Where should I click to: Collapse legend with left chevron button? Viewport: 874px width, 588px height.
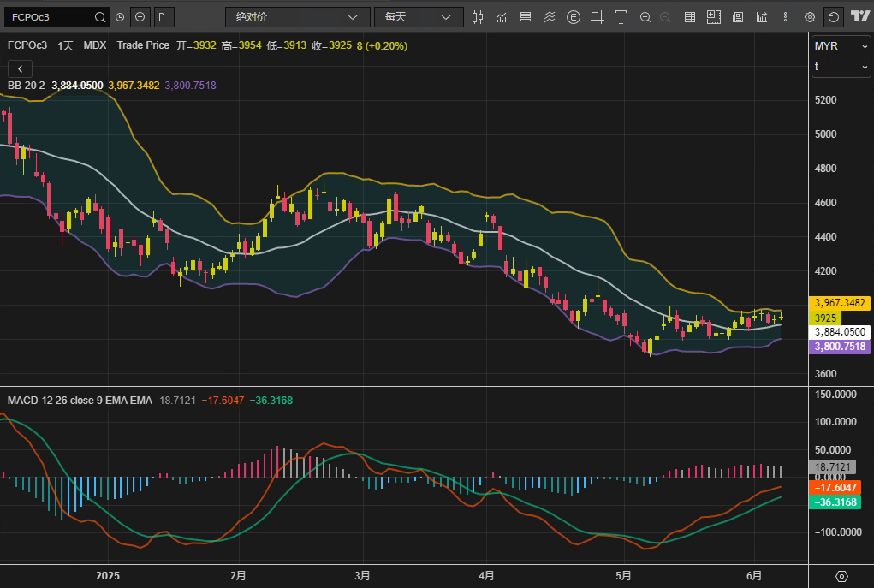point(19,68)
